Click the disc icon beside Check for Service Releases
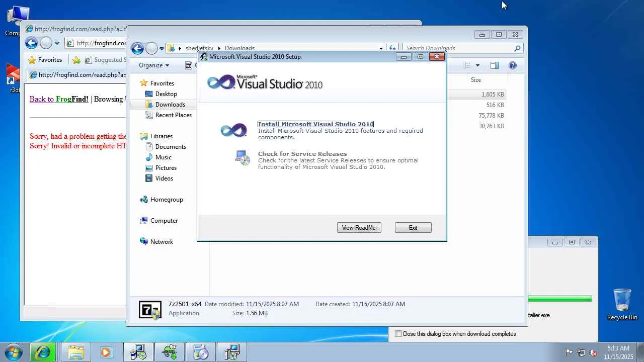 coord(243,158)
